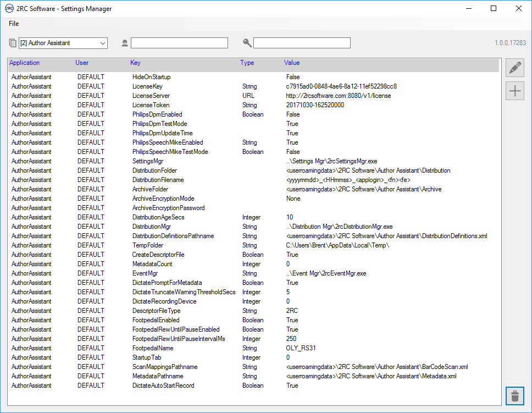Select the DistributionFilename setting

tap(158, 180)
